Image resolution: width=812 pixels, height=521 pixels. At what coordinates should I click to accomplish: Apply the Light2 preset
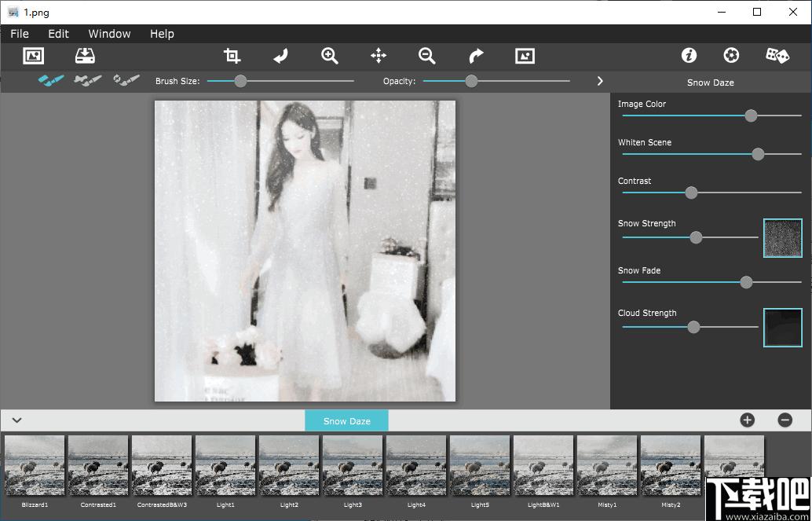pyautogui.click(x=289, y=466)
